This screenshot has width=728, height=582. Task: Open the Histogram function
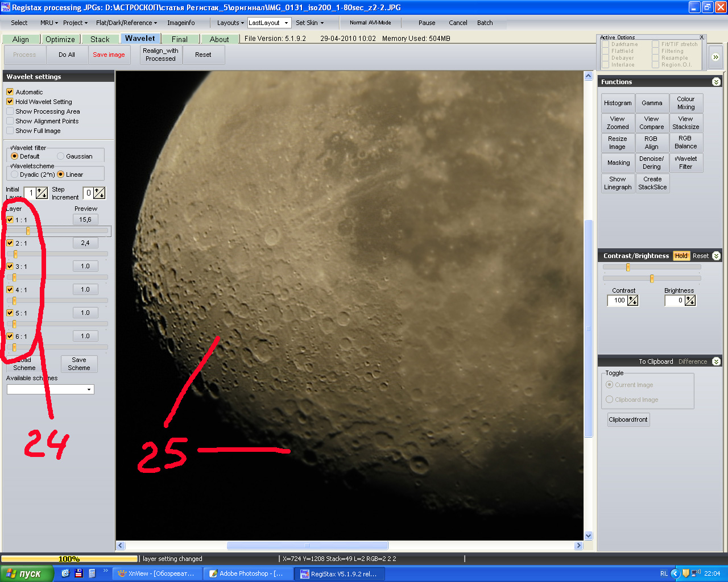click(x=618, y=103)
